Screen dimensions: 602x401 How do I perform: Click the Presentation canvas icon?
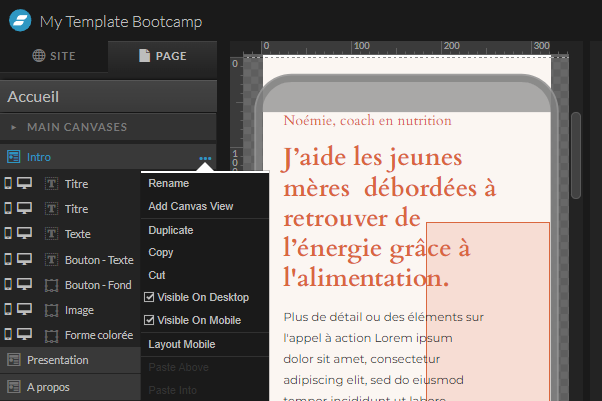point(14,360)
